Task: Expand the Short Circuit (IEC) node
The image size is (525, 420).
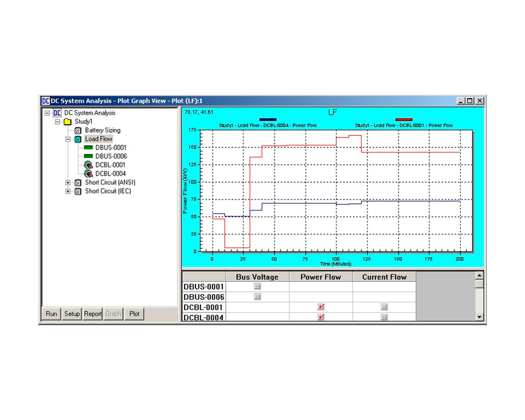Action: pyautogui.click(x=68, y=191)
